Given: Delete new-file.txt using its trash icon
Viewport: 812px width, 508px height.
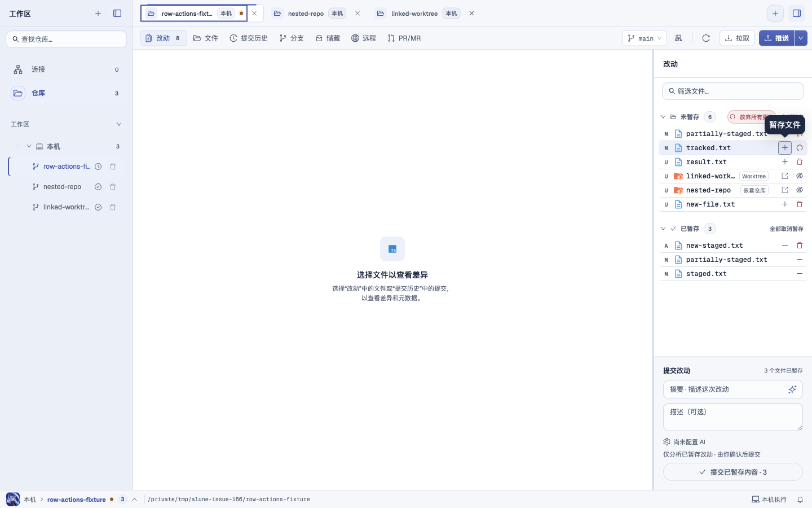Looking at the screenshot, I should point(800,204).
